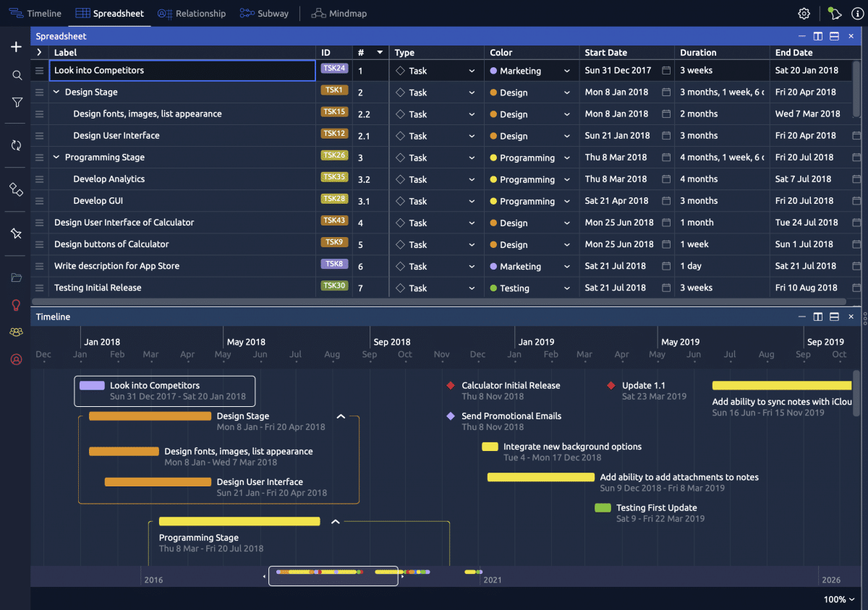The image size is (868, 610).
Task: Open the Filter tool in the sidebar
Action: [x=15, y=102]
